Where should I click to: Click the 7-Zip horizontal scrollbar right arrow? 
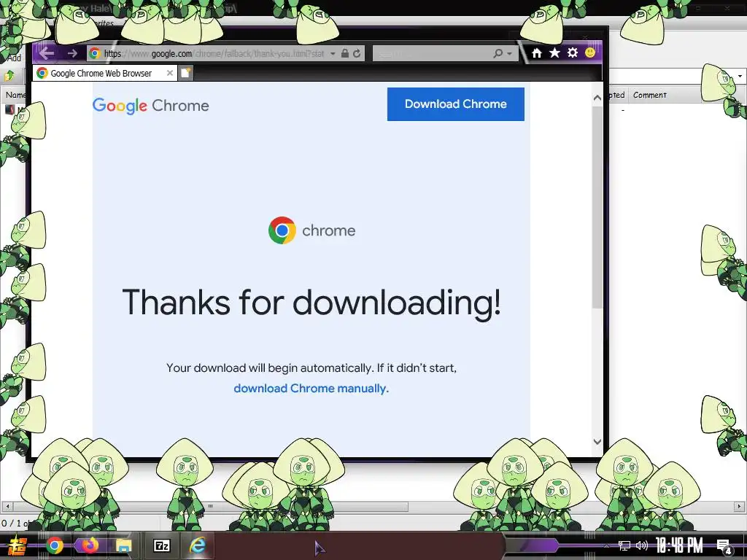pyautogui.click(x=740, y=506)
